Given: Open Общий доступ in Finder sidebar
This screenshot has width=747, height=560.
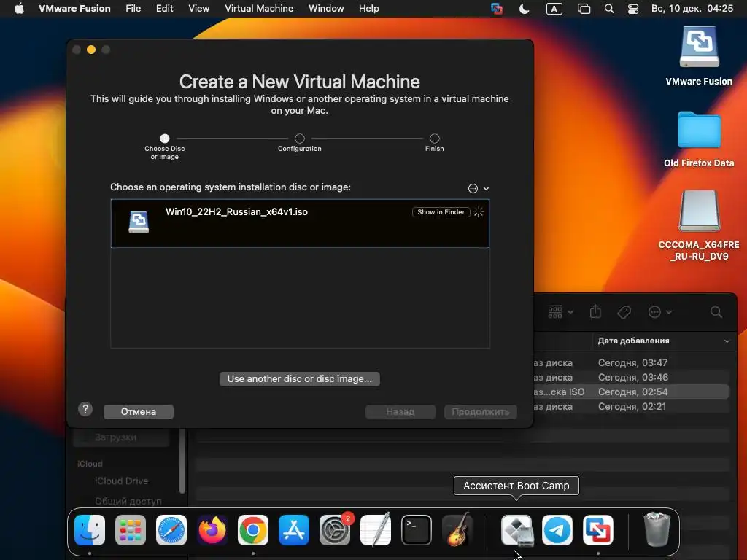Looking at the screenshot, I should pos(128,501).
